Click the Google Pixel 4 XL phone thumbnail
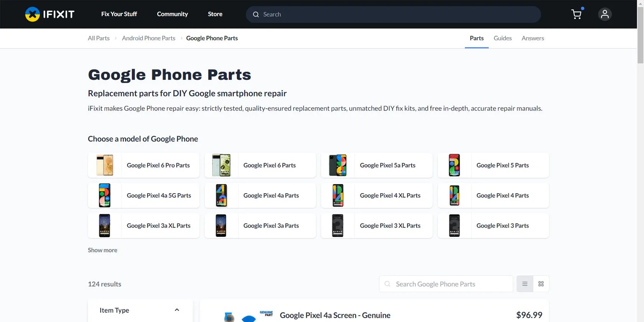The width and height of the screenshot is (644, 322). 338,195
